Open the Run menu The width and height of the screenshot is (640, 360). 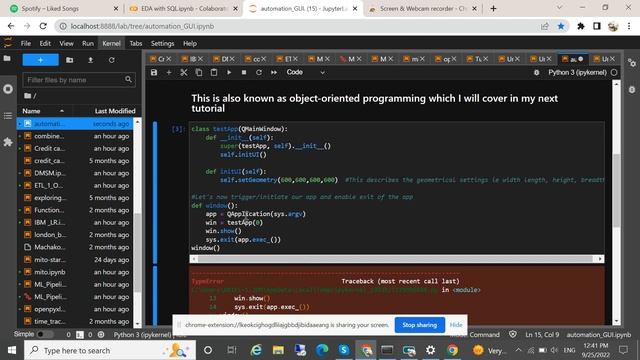point(88,43)
